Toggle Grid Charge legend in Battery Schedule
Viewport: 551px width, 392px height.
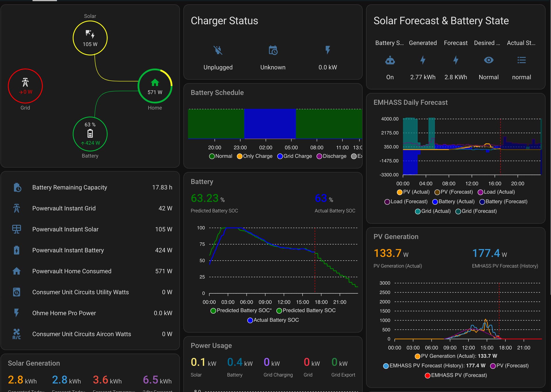[294, 156]
